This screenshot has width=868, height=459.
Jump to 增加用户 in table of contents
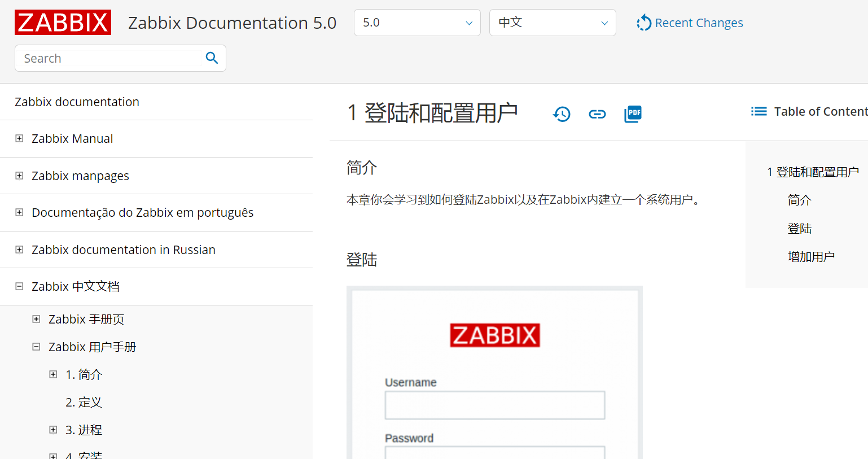pos(811,256)
